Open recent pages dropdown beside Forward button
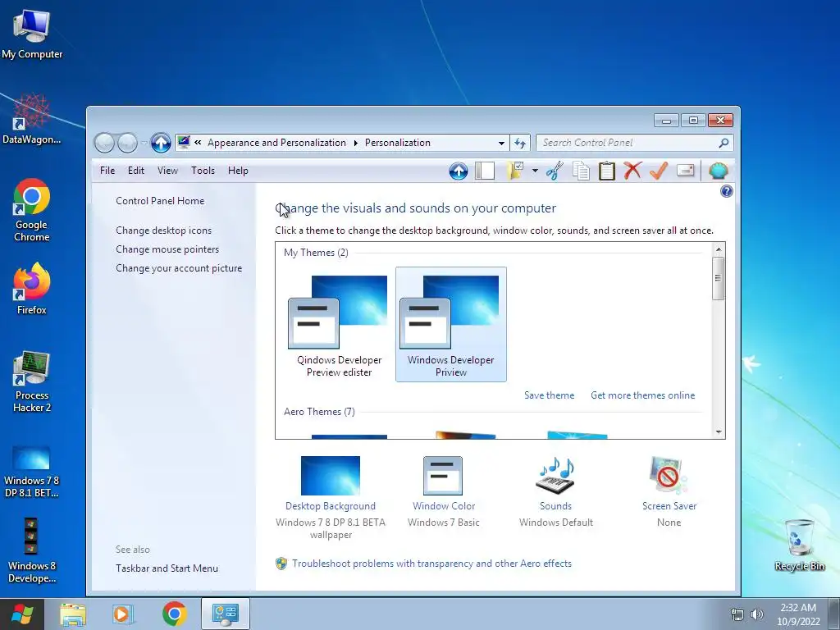This screenshot has width=840, height=630. [x=144, y=143]
